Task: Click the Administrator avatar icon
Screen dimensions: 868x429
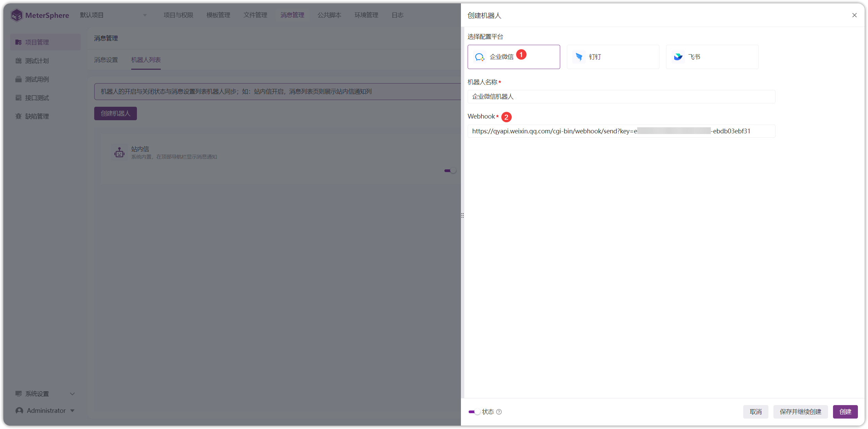Action: pyautogui.click(x=19, y=410)
